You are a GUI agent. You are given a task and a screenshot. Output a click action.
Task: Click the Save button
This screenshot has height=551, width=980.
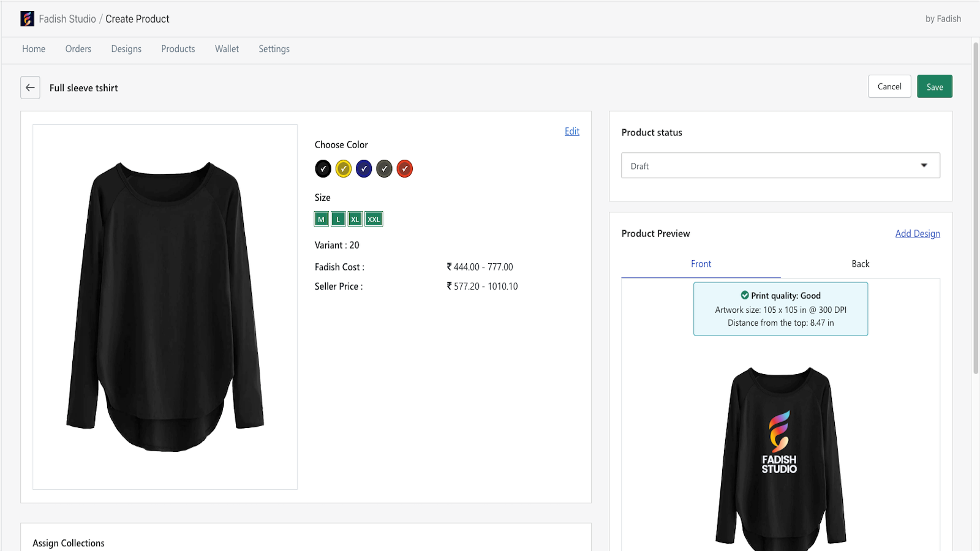934,87
